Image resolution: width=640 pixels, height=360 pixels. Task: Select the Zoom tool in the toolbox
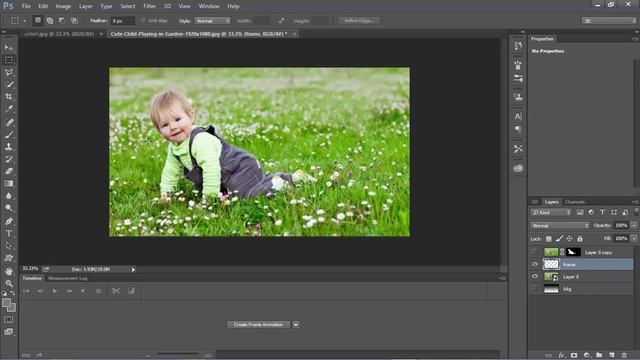(9, 283)
